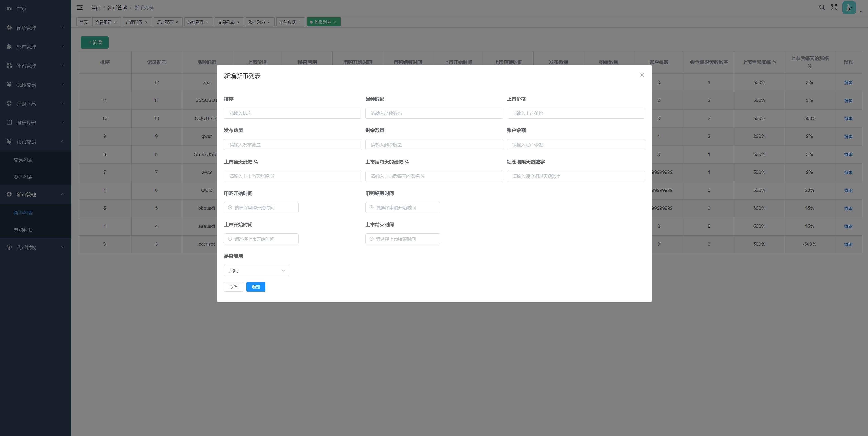Collapse sidebar with the hamburger icon
The height and width of the screenshot is (436, 868).
point(80,7)
